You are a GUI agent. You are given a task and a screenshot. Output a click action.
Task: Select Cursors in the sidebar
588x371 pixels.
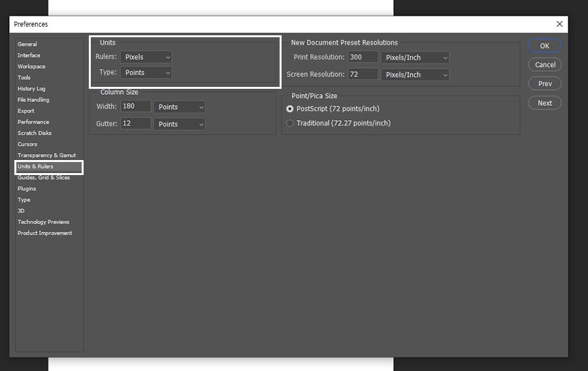point(27,144)
